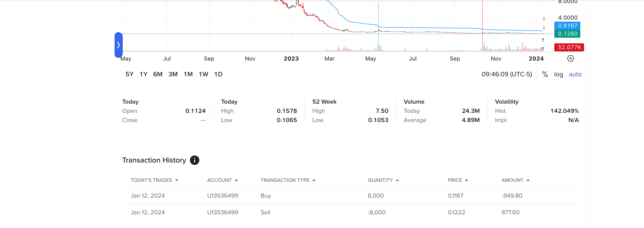This screenshot has height=228, width=644.
Task: Switch chart to 1D range
Action: (x=218, y=74)
